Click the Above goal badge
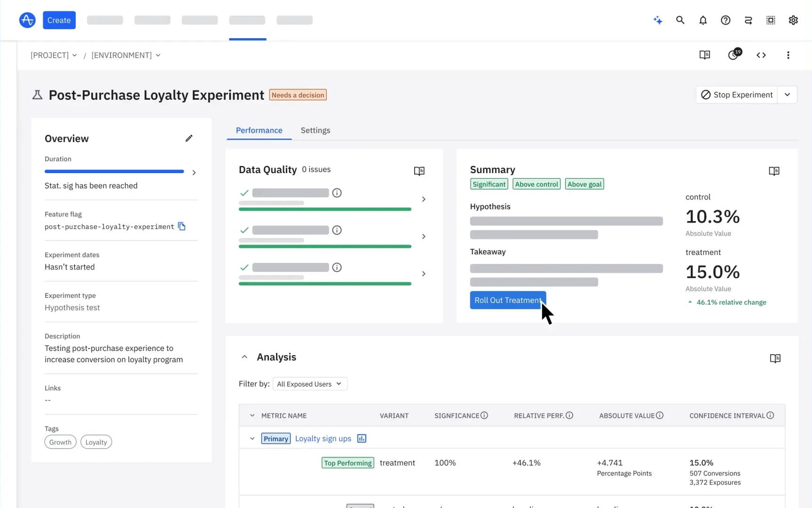This screenshot has width=812, height=508. point(584,184)
